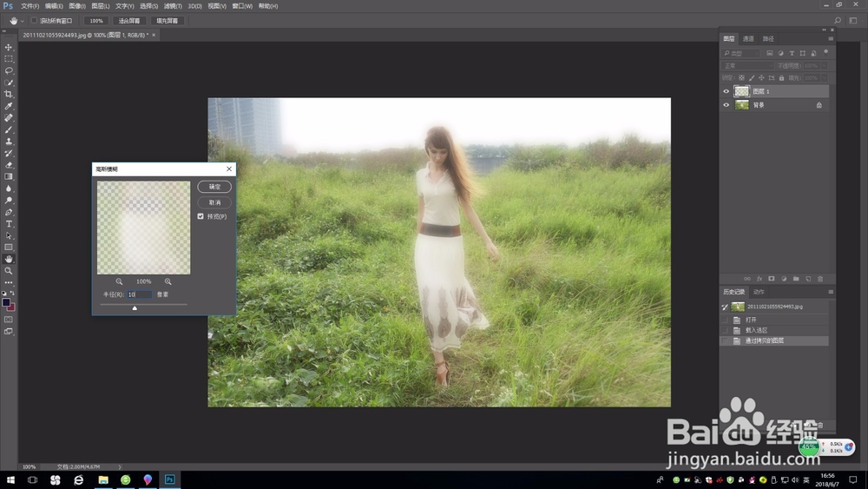The height and width of the screenshot is (489, 868).
Task: Toggle the layer filter on/off switch
Action: (826, 52)
